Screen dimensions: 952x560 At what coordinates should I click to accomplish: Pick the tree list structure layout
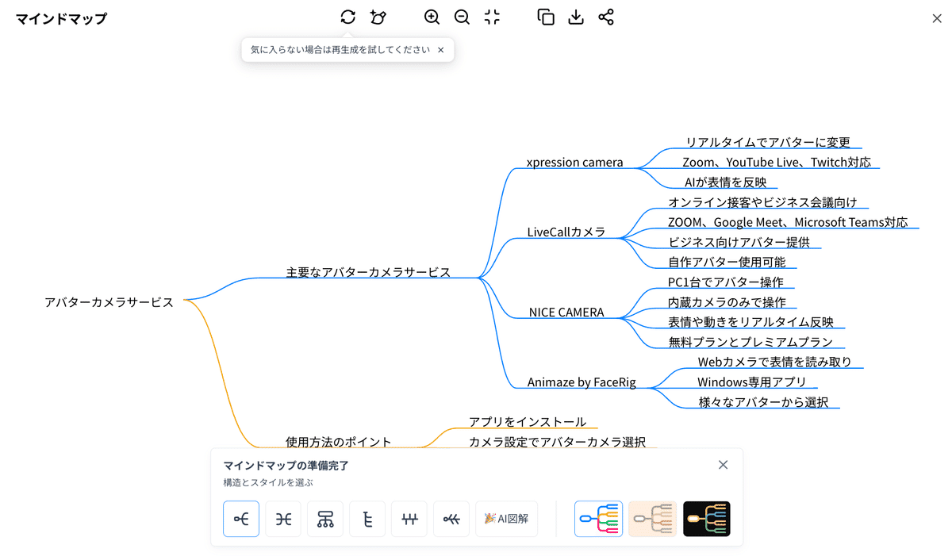tap(367, 519)
